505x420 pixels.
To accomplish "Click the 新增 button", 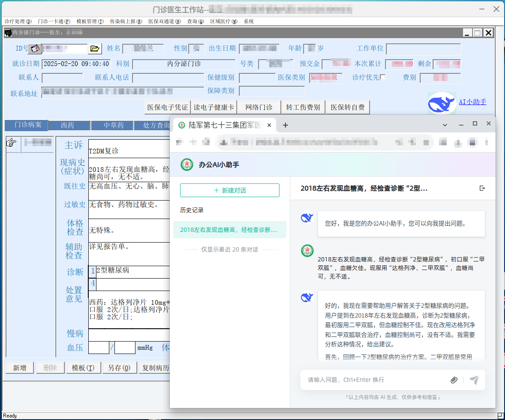I will coord(20,368).
